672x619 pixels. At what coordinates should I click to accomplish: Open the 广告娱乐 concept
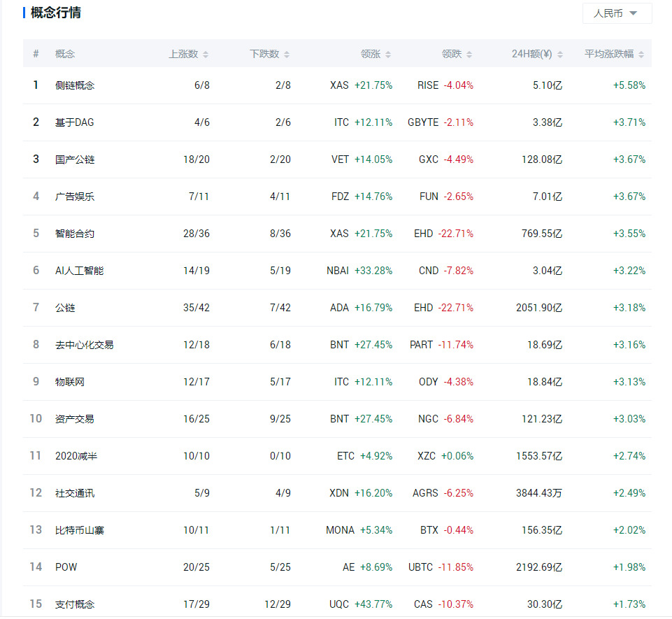pos(75,197)
